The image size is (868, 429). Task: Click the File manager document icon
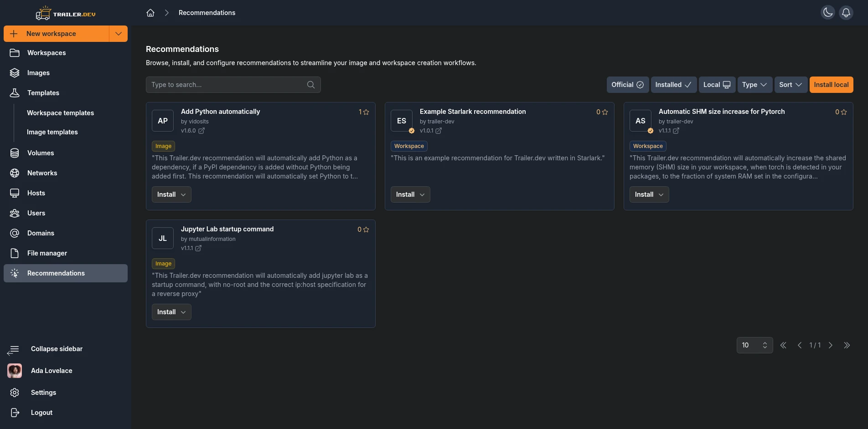click(x=15, y=253)
